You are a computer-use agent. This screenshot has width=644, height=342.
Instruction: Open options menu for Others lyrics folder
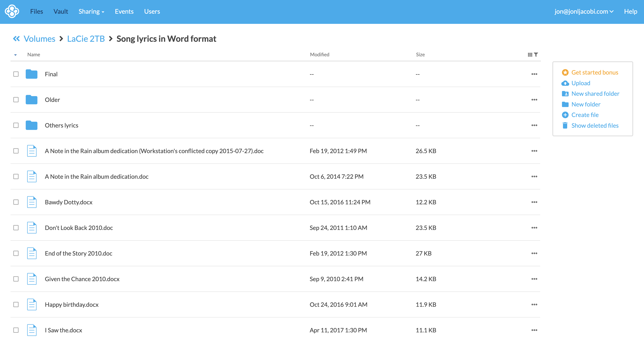pyautogui.click(x=535, y=125)
